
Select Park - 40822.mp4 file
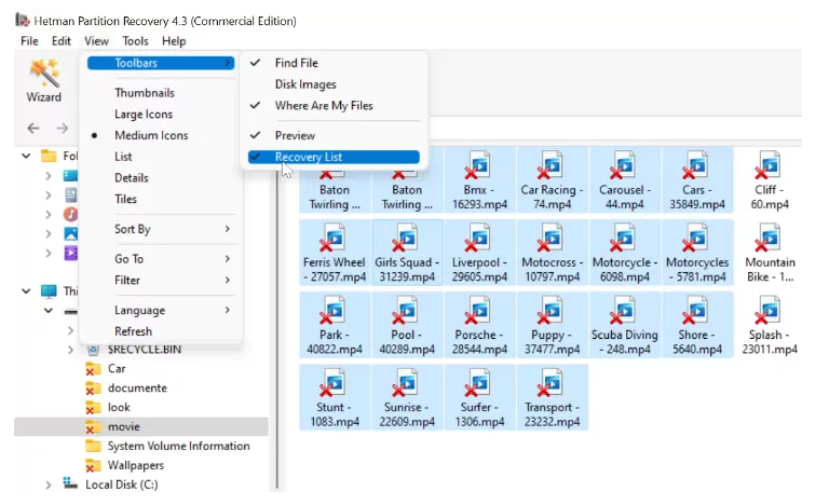coord(334,325)
